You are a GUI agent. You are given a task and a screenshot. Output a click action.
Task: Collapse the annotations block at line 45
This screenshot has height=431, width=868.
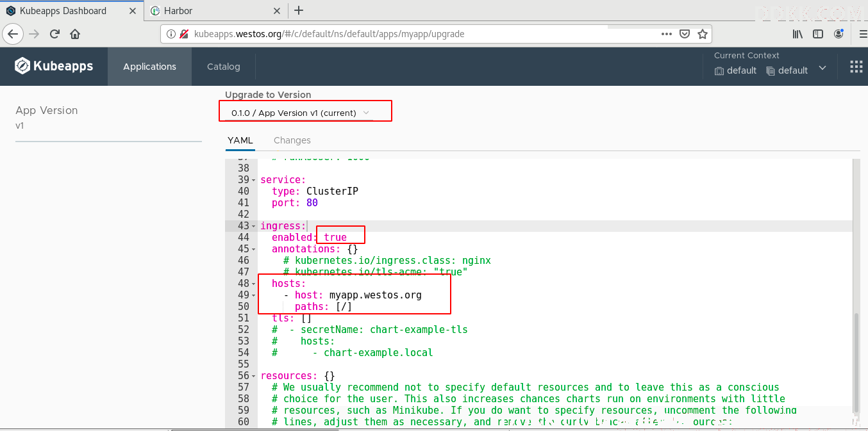[x=254, y=249]
